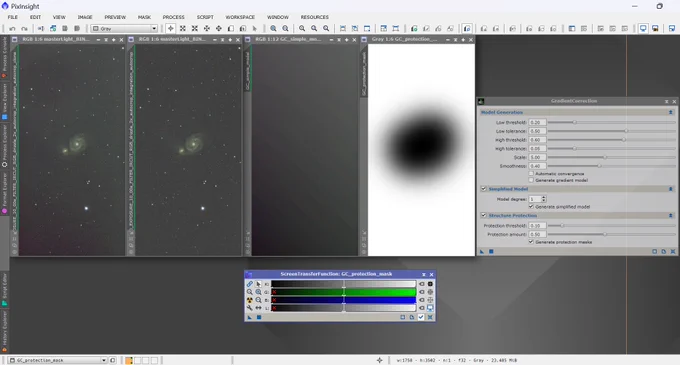
Task: Open GC_protection_mask view selector dropdown
Action: (x=58, y=360)
